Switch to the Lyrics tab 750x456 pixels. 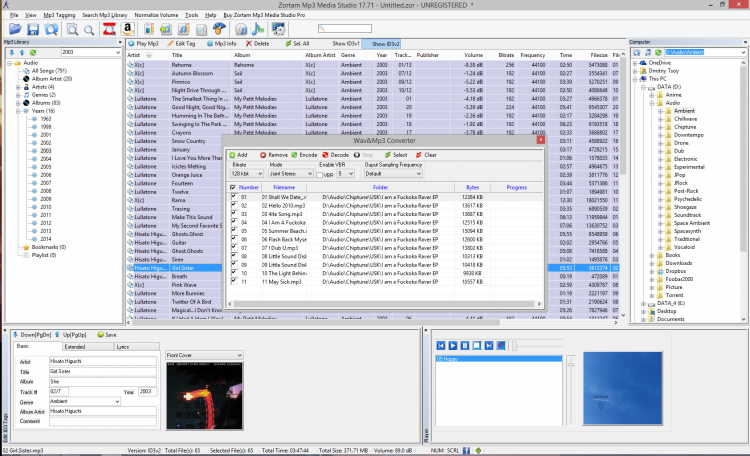(123, 346)
